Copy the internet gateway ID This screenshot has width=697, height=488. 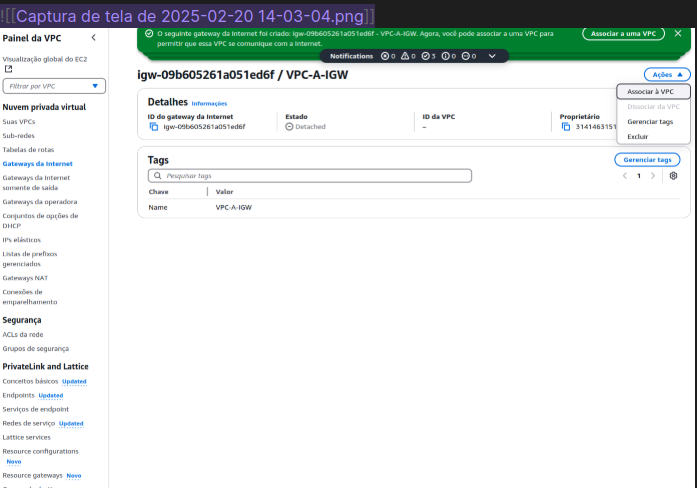[154, 127]
